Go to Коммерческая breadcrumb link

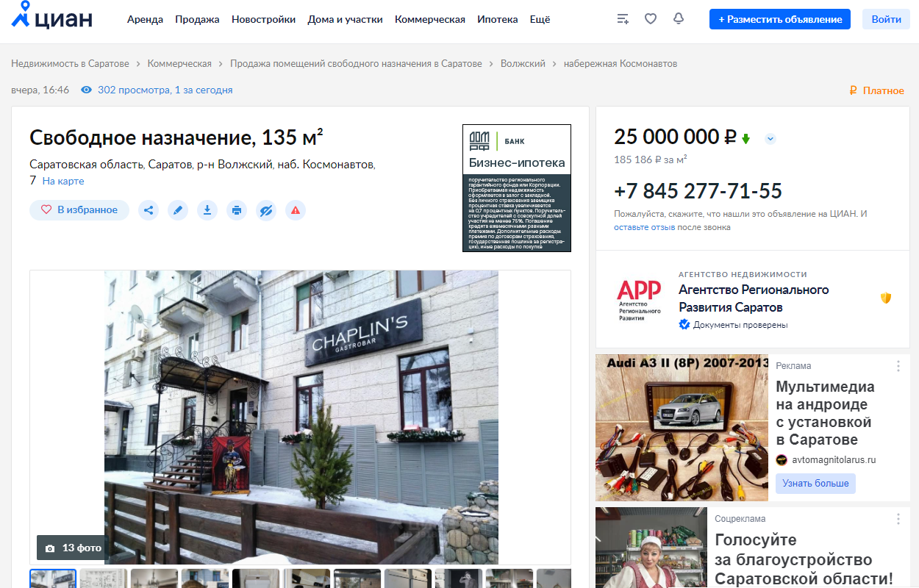[x=179, y=64]
